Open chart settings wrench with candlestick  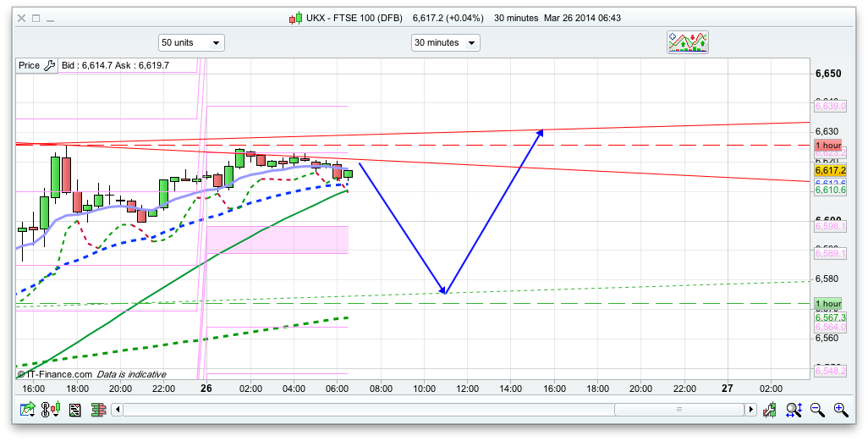(x=771, y=410)
